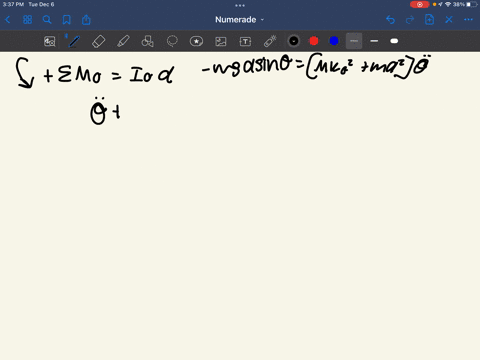Select the Text box tool
This screenshot has height=360, width=480.
click(245, 41)
